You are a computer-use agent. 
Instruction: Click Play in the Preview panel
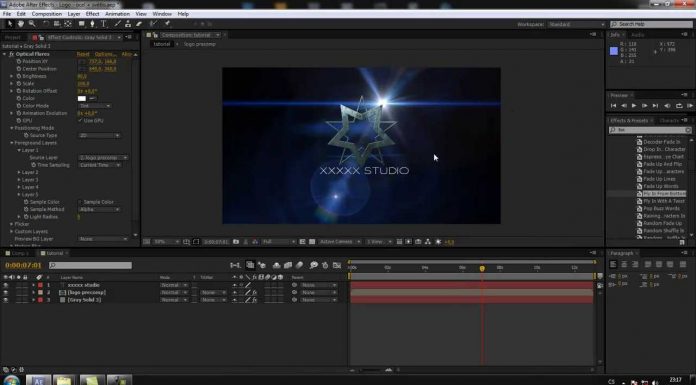coord(634,106)
